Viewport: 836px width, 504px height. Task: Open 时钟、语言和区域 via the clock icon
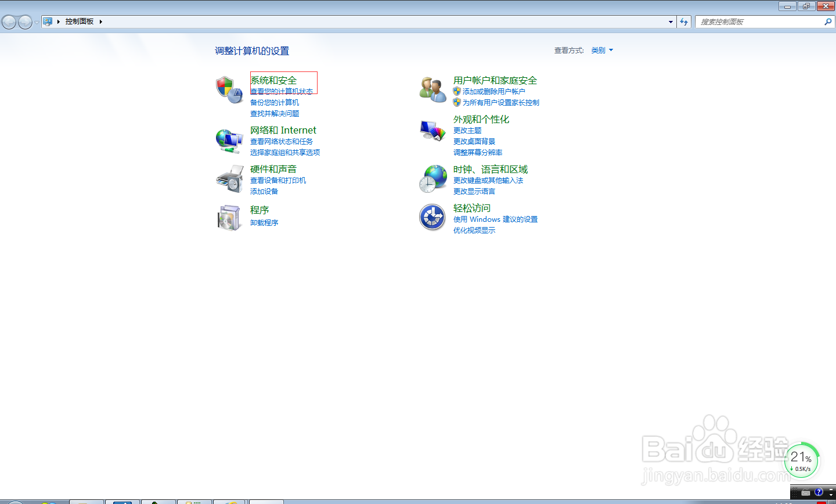432,178
